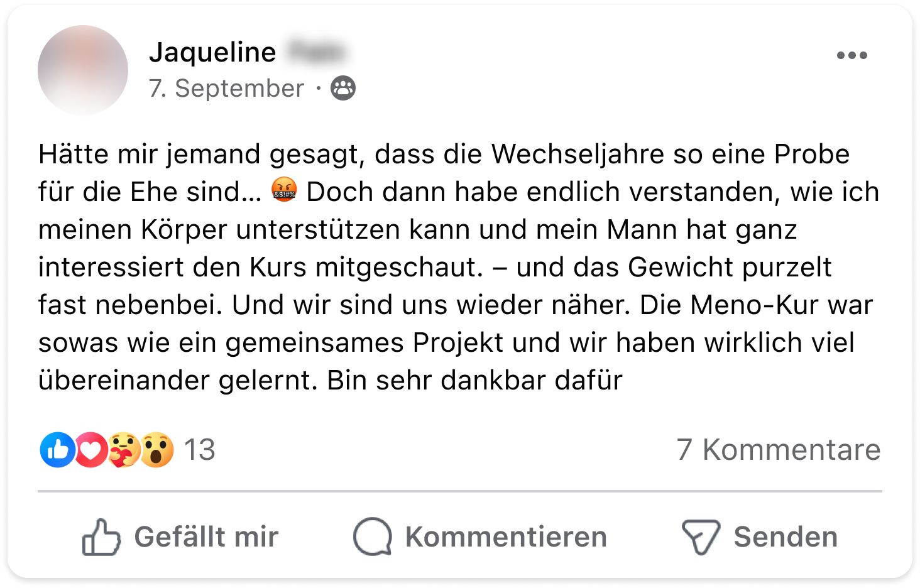Click the group audience icon beside date
920x588 pixels.
[x=343, y=89]
